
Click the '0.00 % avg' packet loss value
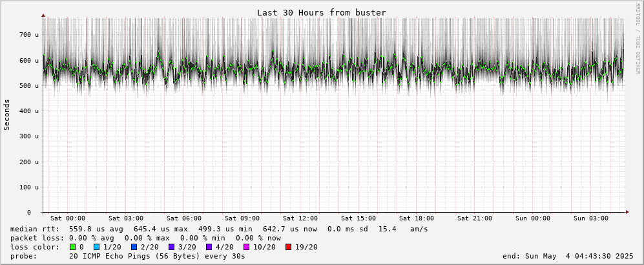click(92, 238)
